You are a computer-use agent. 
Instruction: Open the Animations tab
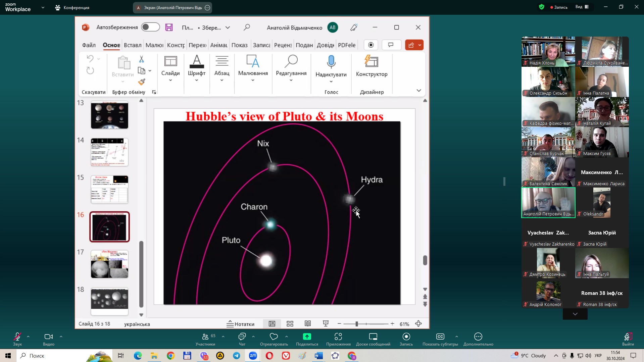tap(219, 45)
